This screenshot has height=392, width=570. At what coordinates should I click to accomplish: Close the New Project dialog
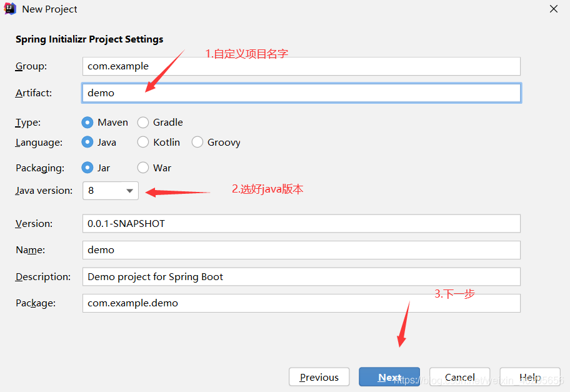point(553,9)
